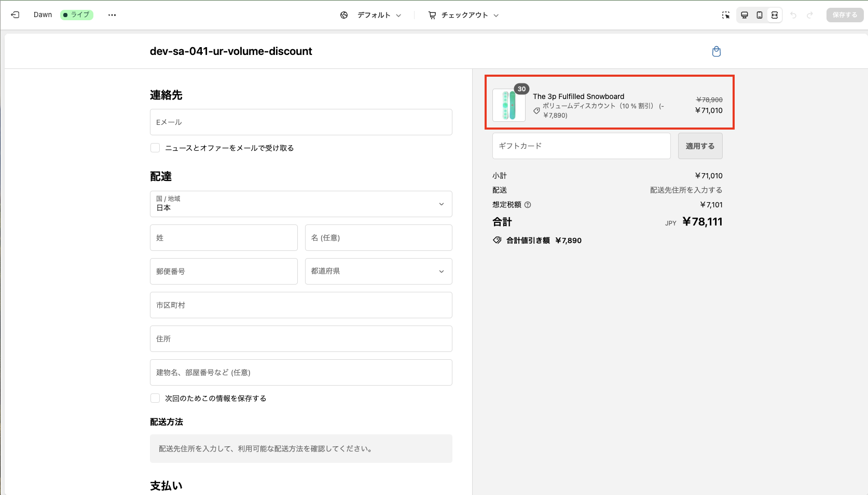Open the more options menu for Dawn
The width and height of the screenshot is (868, 495).
click(x=112, y=15)
